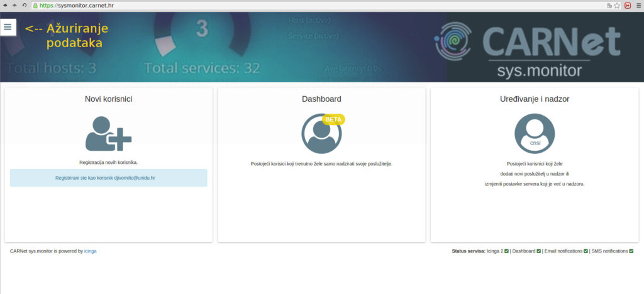Click the translate icon in address bar
Screen dimensions: 644x294
[x=609, y=5]
